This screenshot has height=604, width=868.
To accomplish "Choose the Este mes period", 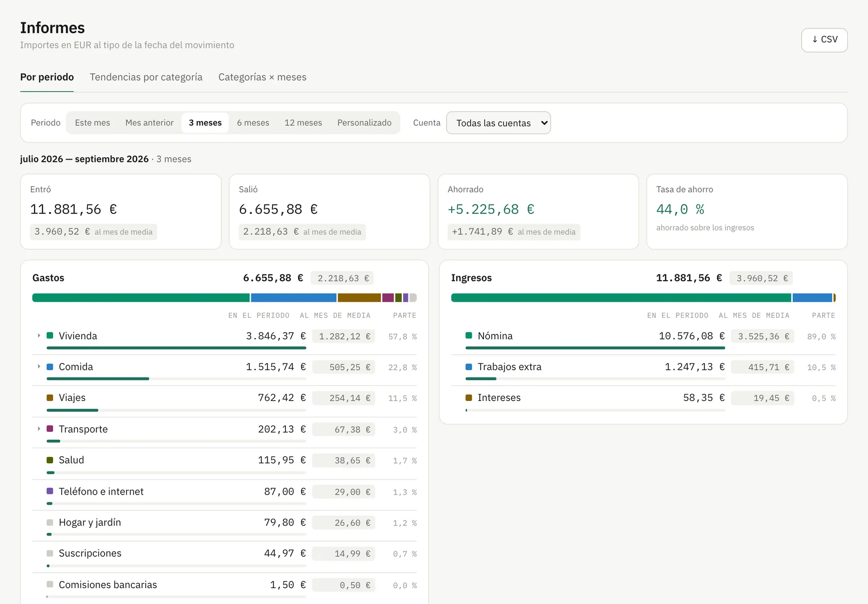I will pos(93,123).
